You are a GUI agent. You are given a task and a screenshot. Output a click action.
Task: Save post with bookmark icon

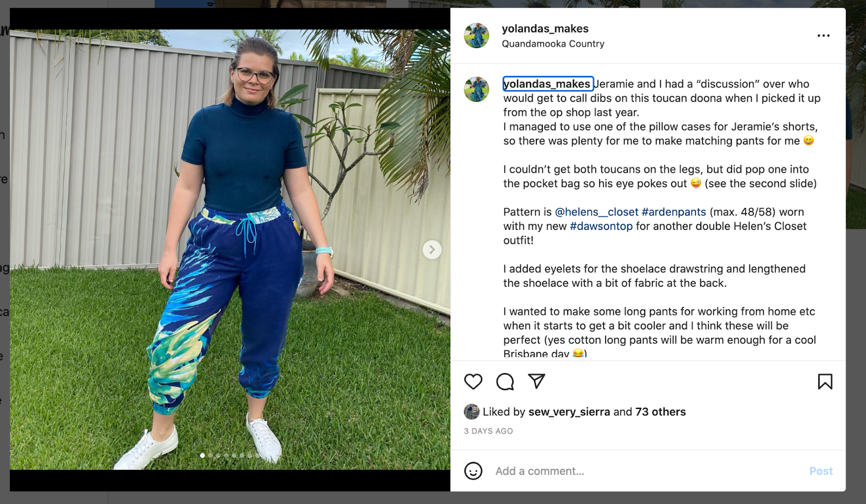coord(825,382)
